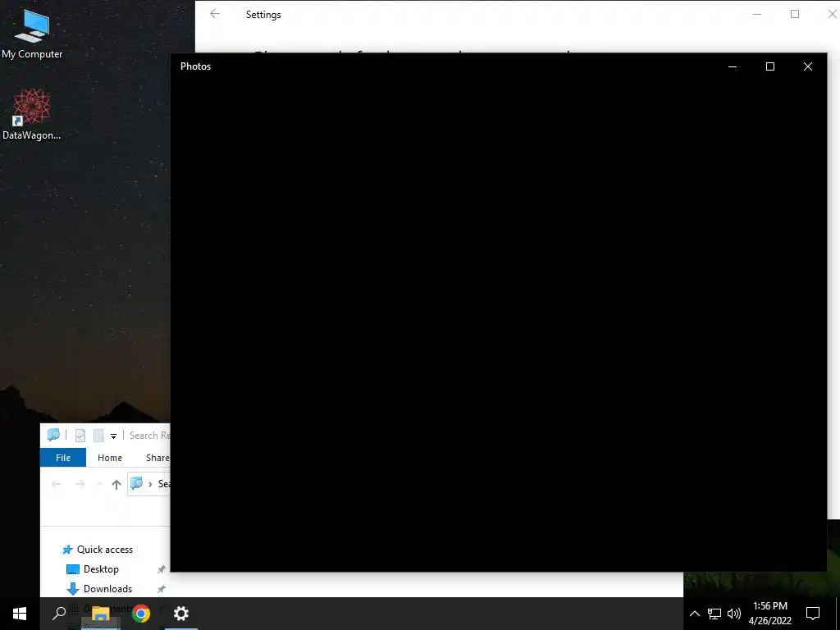Open taskbar Search magnifier
The image size is (840, 630).
(x=59, y=614)
